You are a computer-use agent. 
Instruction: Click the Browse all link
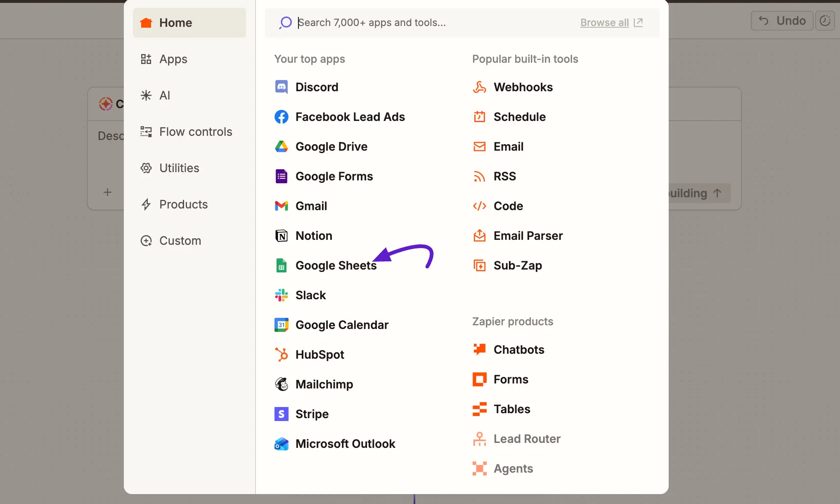[604, 22]
